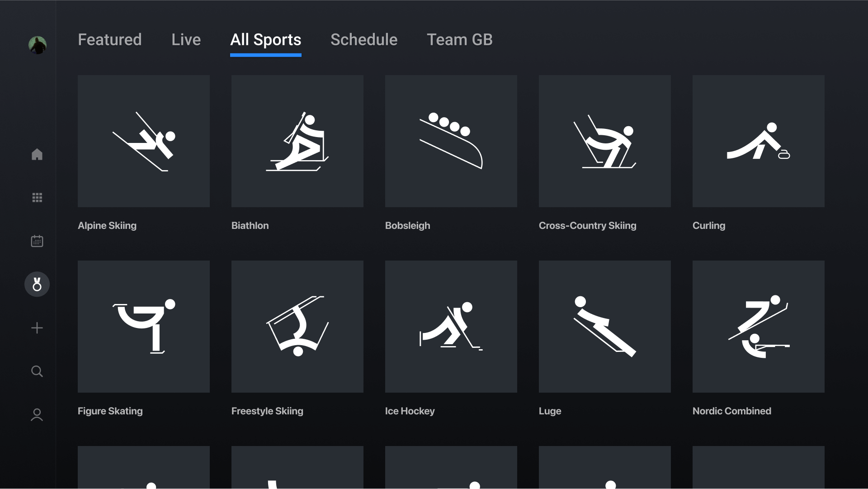Click the Biathlon label
Viewport: 868px width, 489px height.
tap(250, 226)
